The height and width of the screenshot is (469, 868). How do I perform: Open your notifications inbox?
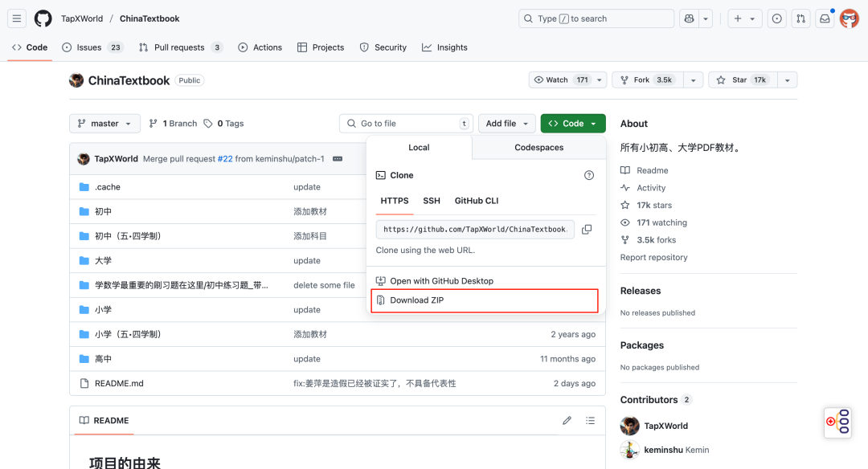825,18
